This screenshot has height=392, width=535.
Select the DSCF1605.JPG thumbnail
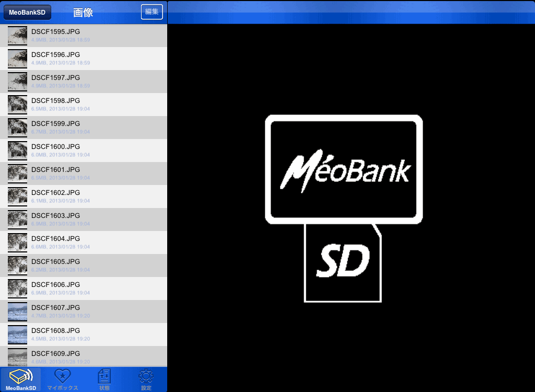pos(17,266)
